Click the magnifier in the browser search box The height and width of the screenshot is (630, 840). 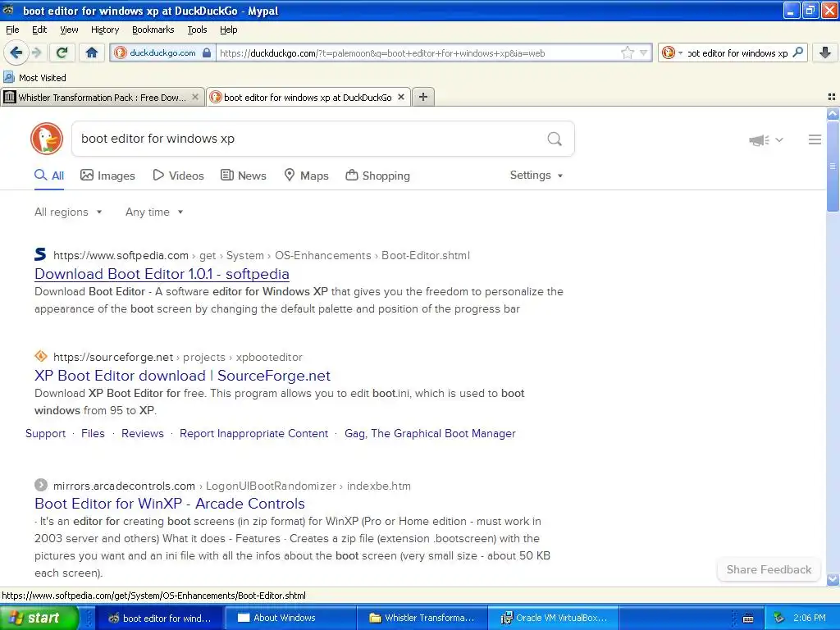pos(797,52)
